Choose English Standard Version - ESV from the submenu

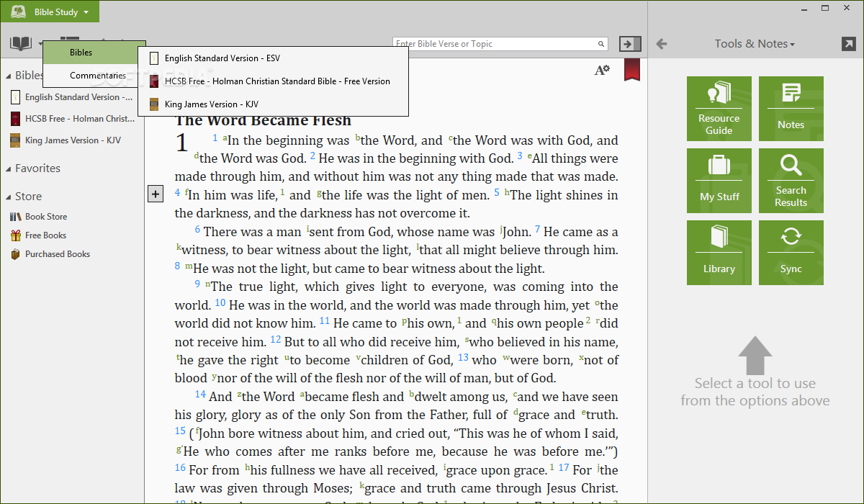(x=273, y=58)
